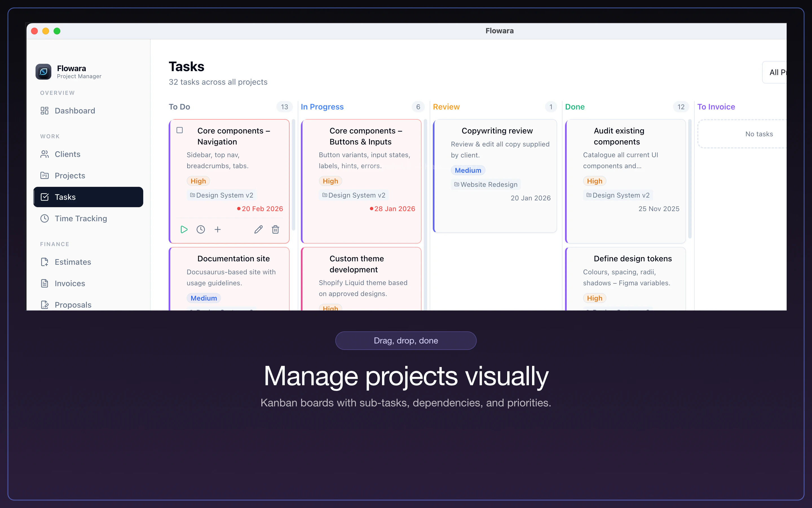Image resolution: width=812 pixels, height=508 pixels.
Task: Open Dashboard in the sidebar
Action: click(x=88, y=111)
